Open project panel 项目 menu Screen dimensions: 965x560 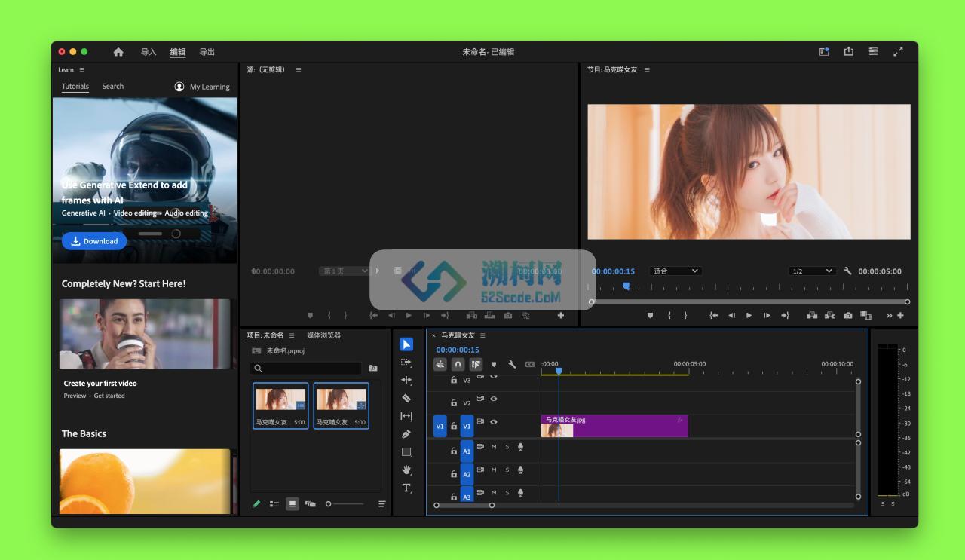tap(291, 335)
